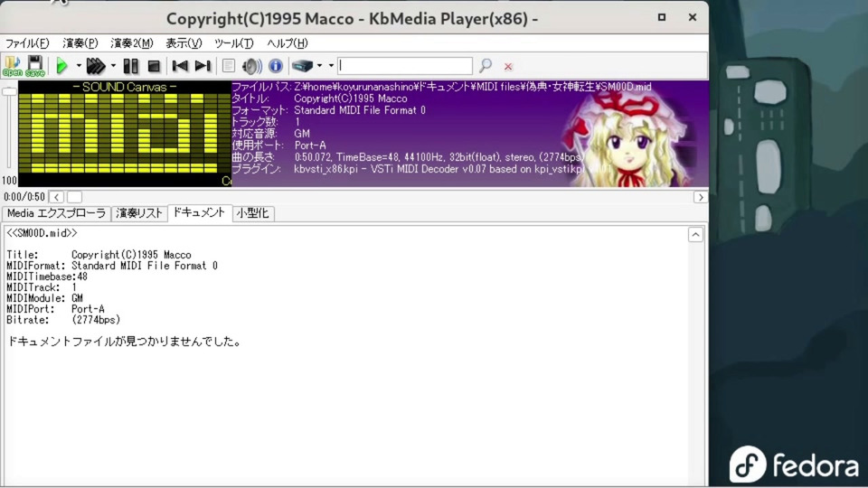
Task: Stop playback with the stop icon
Action: [154, 66]
